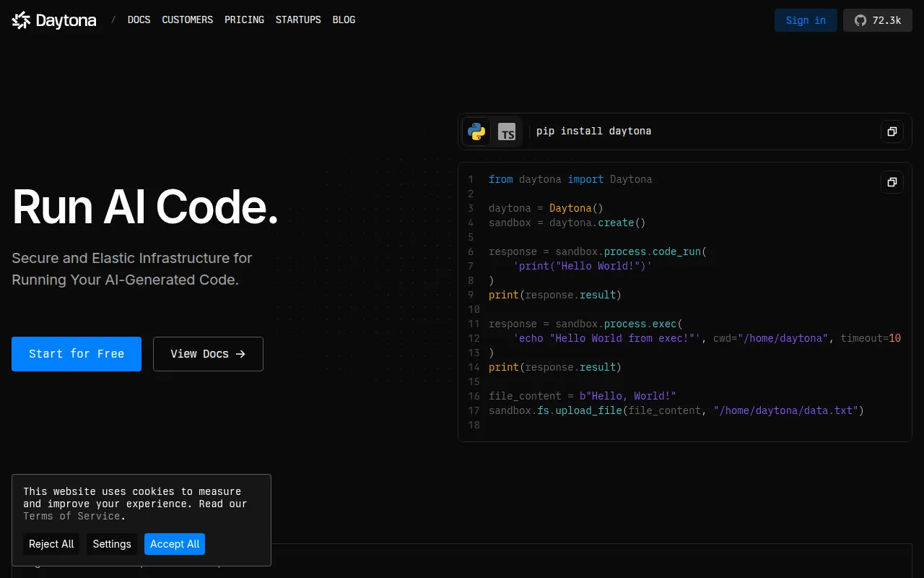Copy the pip install daytona command

(x=892, y=131)
